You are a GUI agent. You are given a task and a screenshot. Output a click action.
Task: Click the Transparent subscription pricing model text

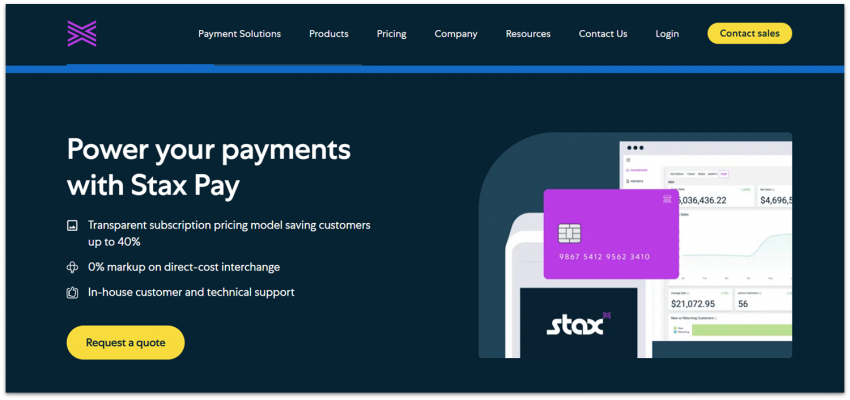pos(229,233)
